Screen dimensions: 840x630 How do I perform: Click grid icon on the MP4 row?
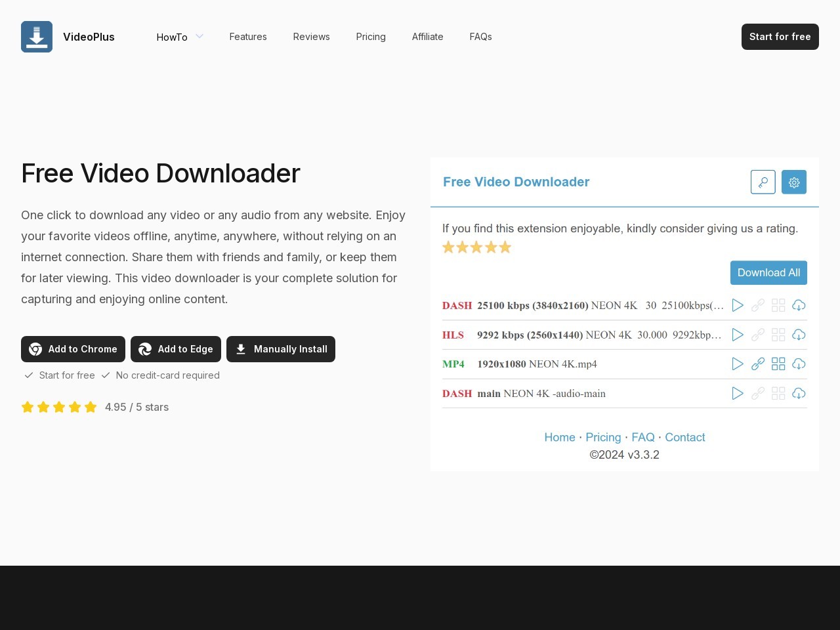tap(778, 364)
